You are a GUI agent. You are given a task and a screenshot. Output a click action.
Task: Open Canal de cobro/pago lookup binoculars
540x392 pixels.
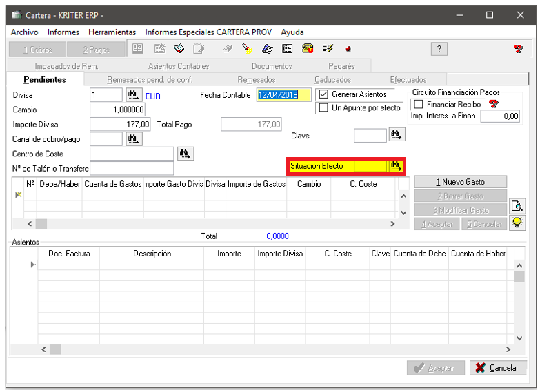click(134, 139)
